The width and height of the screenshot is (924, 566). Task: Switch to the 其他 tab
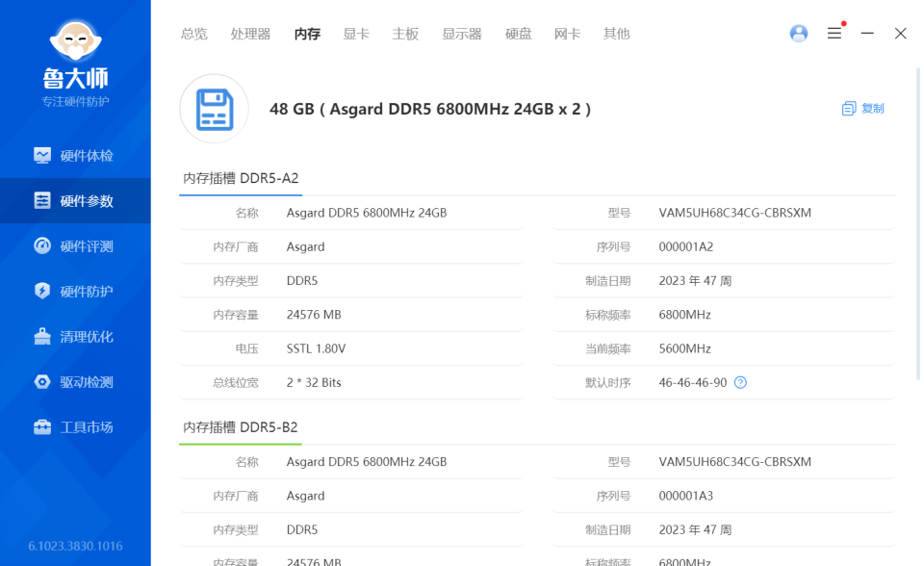point(616,35)
